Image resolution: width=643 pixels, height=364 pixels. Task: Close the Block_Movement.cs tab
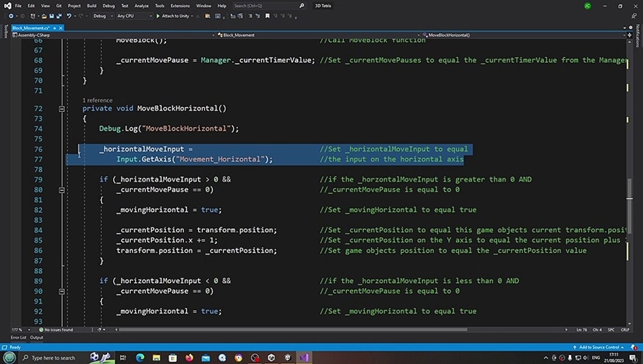(60, 28)
